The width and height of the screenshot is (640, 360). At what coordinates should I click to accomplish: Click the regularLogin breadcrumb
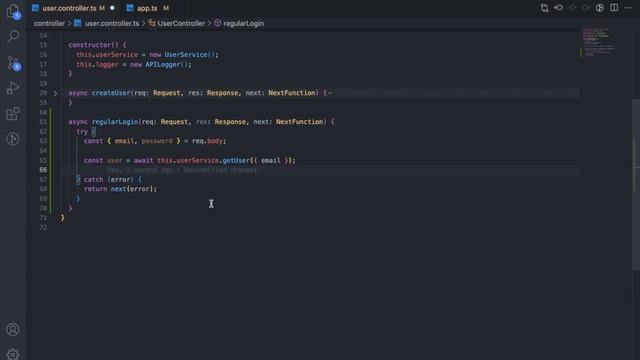(243, 23)
